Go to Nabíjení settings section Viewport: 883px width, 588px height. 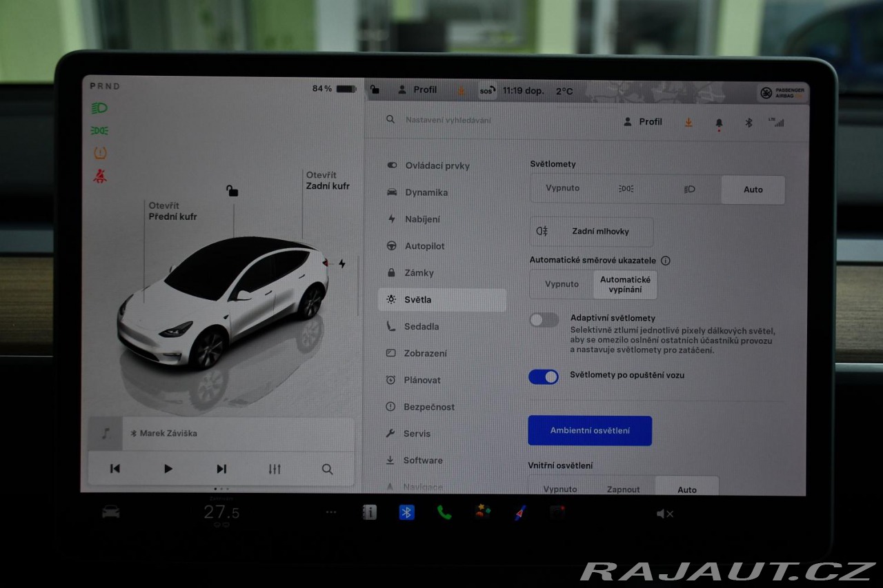421,219
